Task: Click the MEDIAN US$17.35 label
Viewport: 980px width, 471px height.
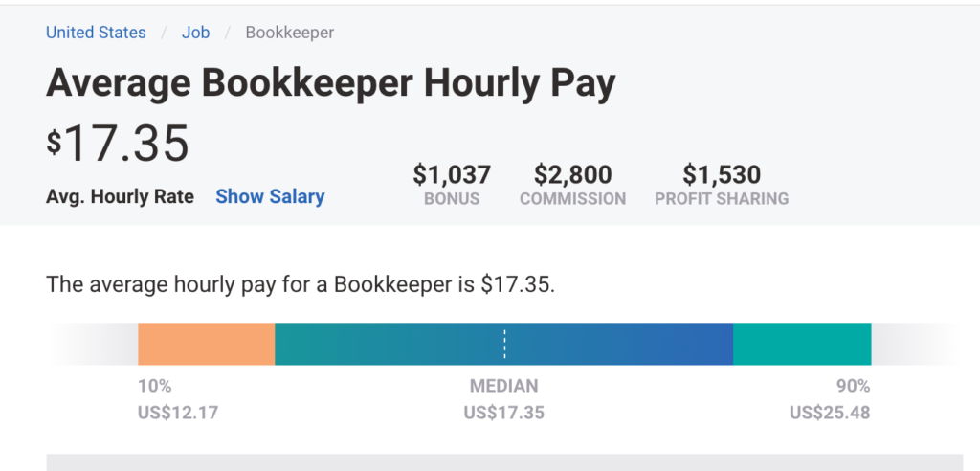Action: tap(503, 400)
